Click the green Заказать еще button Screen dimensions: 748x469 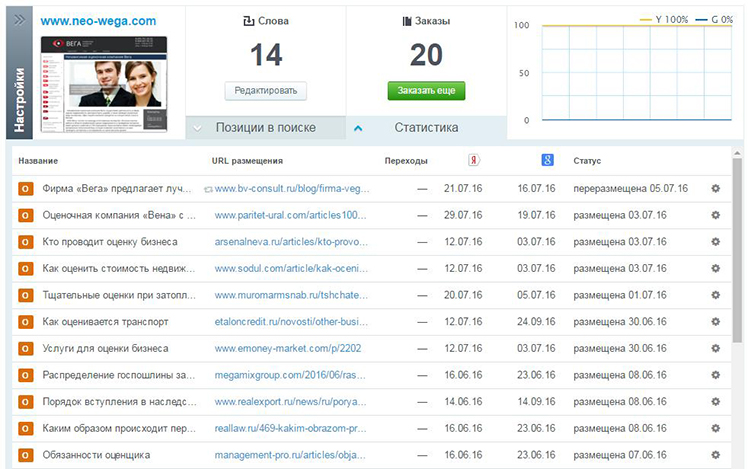click(x=426, y=91)
